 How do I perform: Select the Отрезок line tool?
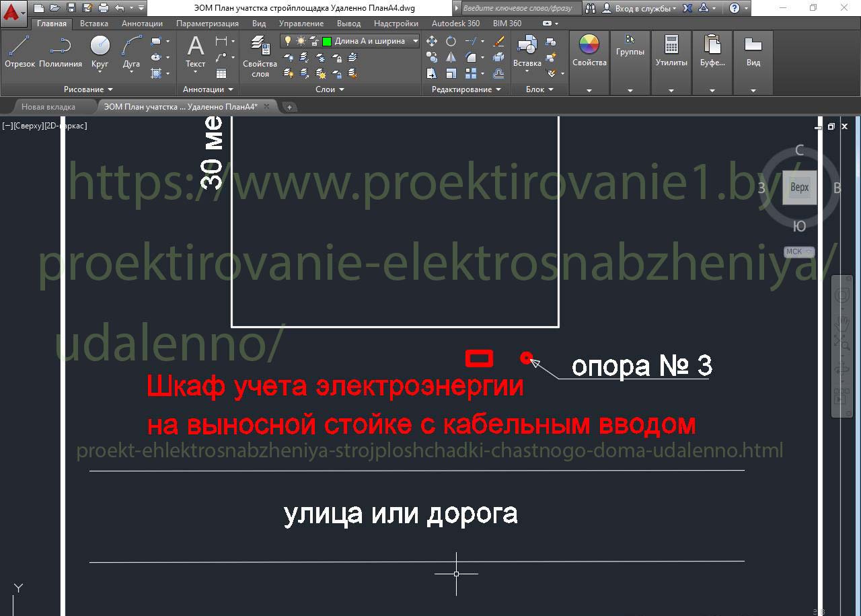click(x=20, y=52)
